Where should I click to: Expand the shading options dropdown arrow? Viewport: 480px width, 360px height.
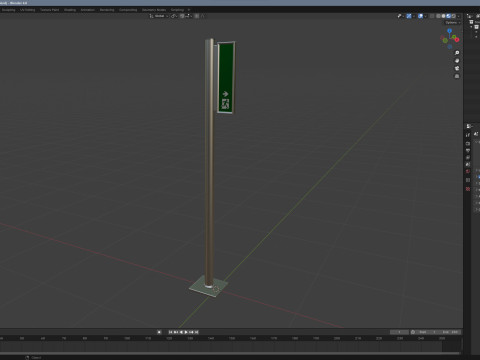click(x=459, y=16)
